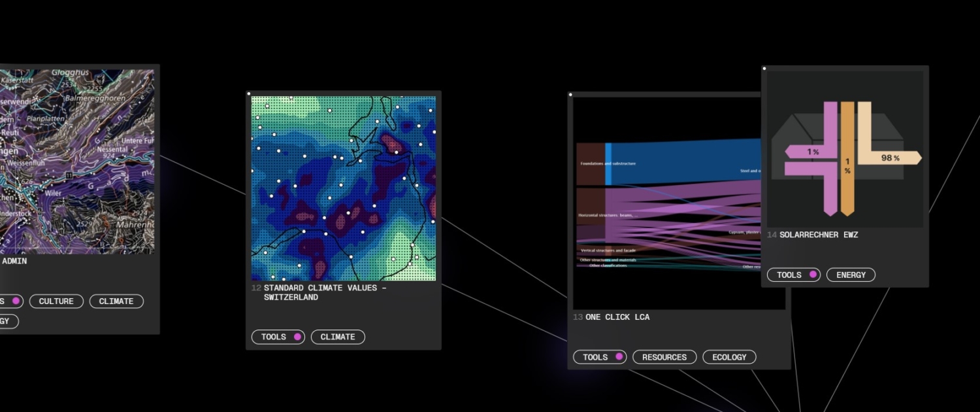Click the Foundations and substructure Sankey node

point(591,163)
